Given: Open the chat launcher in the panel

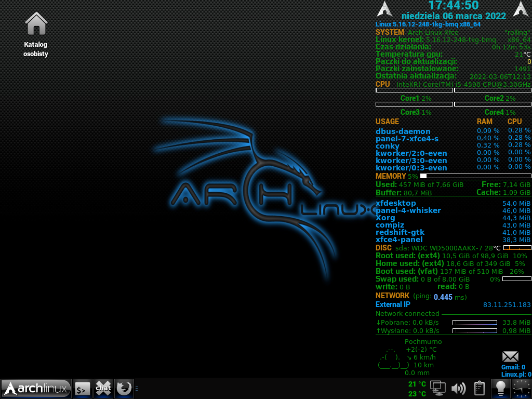Looking at the screenshot, I should 103,389.
